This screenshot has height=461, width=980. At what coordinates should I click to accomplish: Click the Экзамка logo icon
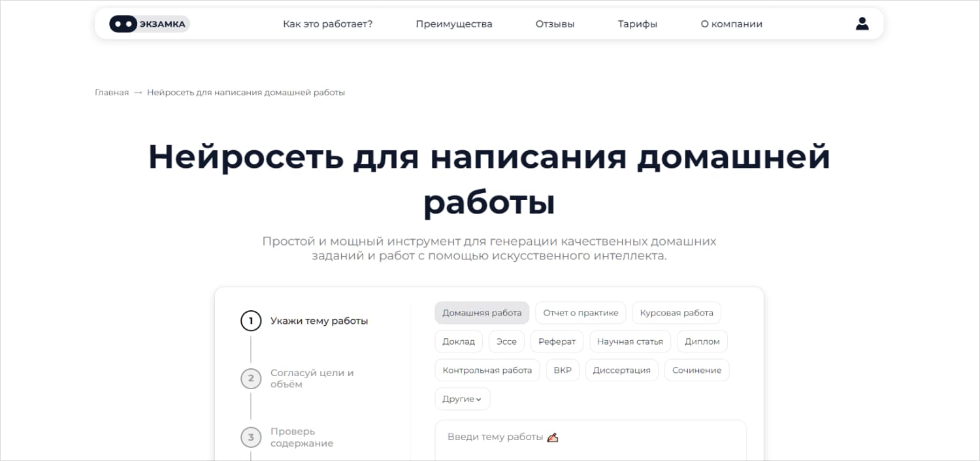pyautogui.click(x=149, y=24)
